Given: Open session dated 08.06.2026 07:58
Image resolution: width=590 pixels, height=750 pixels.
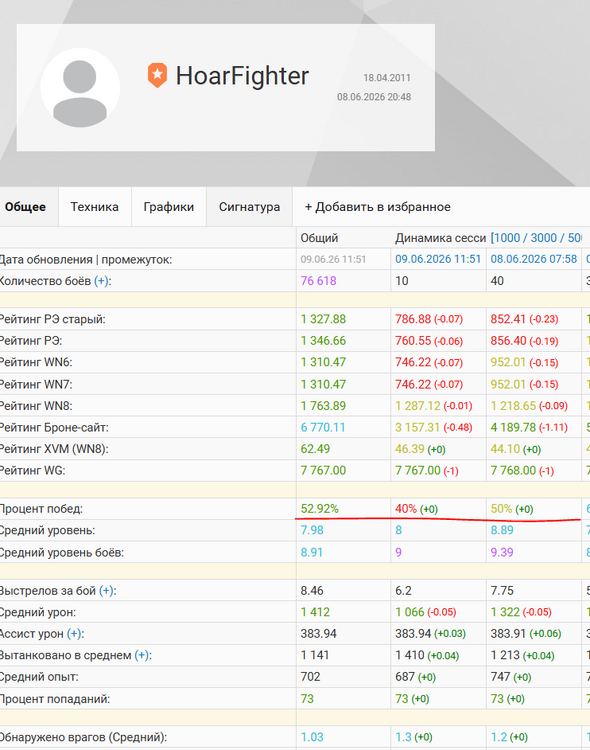Looking at the screenshot, I should [534, 259].
